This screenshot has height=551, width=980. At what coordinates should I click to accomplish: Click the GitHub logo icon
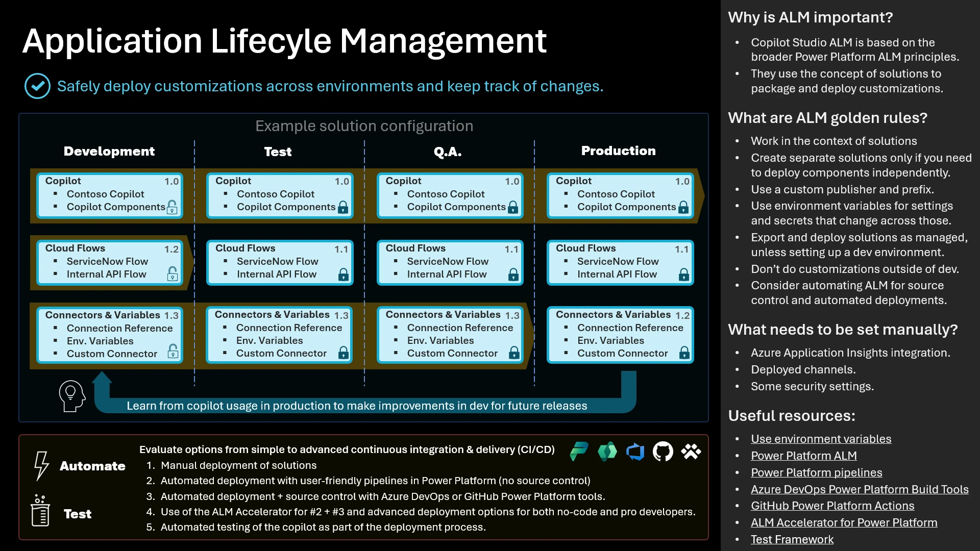663,452
